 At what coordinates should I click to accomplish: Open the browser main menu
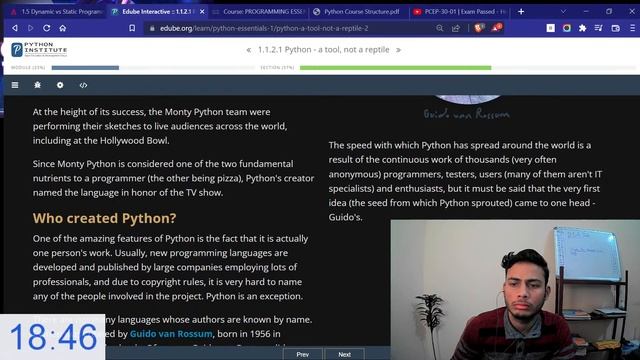pyautogui.click(x=632, y=28)
